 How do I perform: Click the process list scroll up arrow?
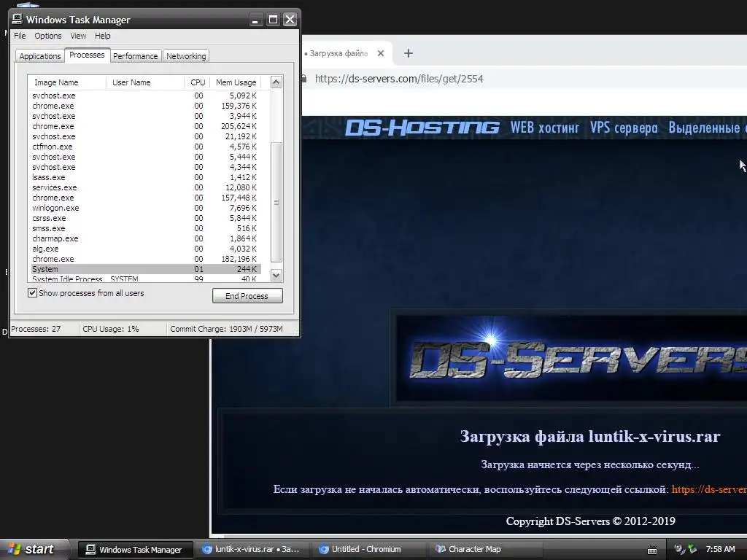point(276,82)
